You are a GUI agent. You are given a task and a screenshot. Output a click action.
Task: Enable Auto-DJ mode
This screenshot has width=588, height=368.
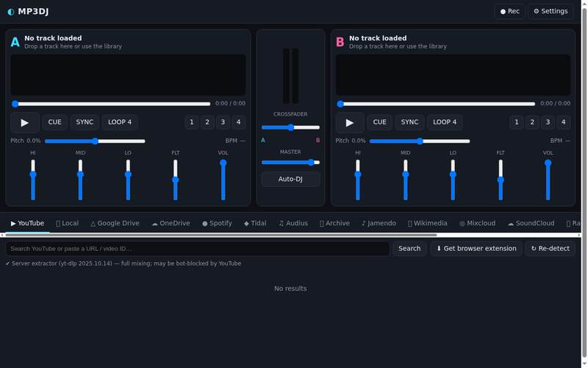click(x=290, y=179)
